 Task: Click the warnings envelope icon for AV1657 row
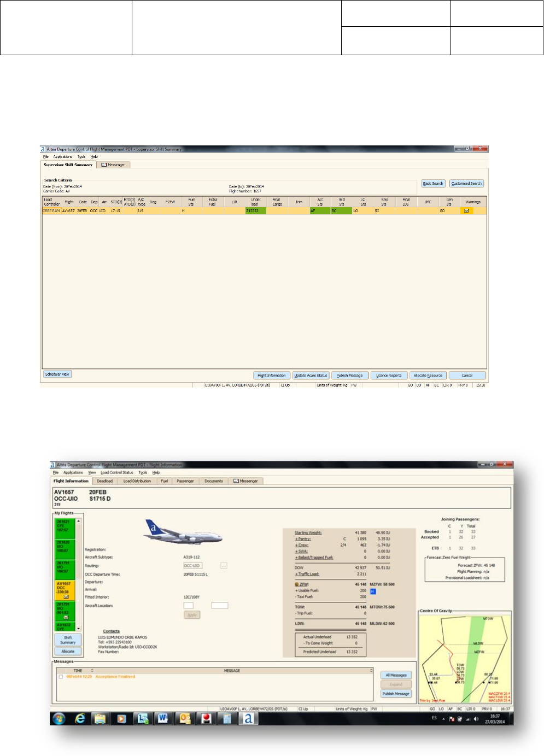[466, 210]
